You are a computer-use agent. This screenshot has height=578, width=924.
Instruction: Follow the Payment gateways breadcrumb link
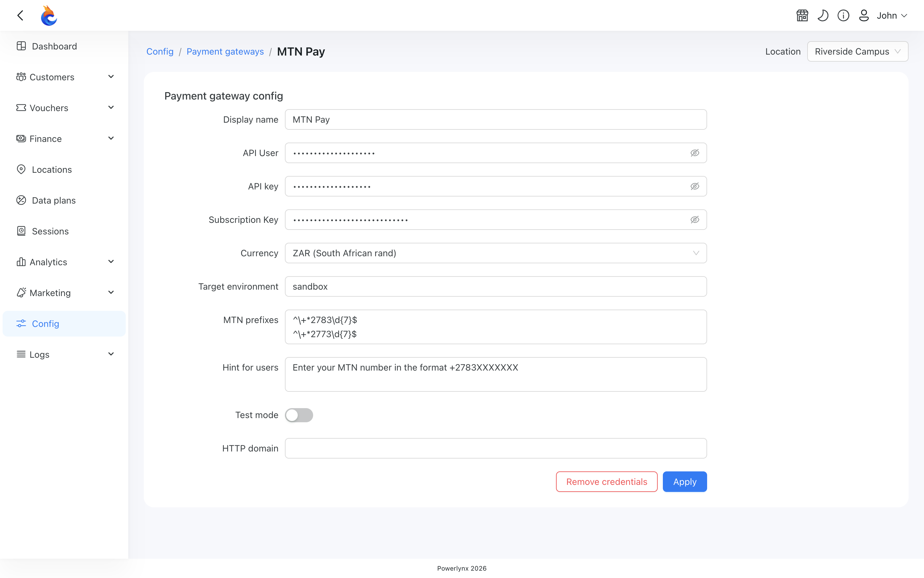[225, 51]
